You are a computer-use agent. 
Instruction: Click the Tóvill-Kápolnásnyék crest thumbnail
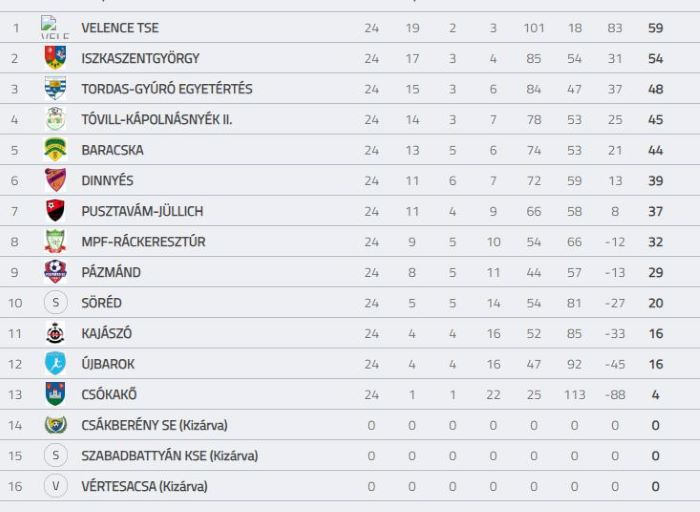pos(55,119)
